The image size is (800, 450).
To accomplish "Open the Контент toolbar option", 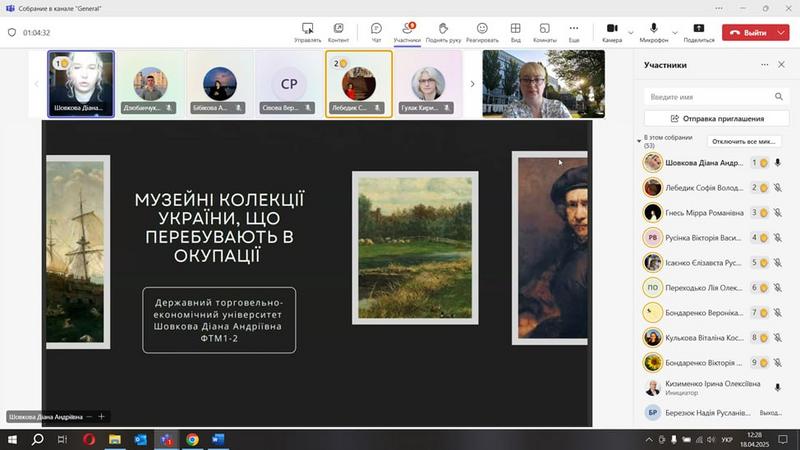I will tap(338, 33).
